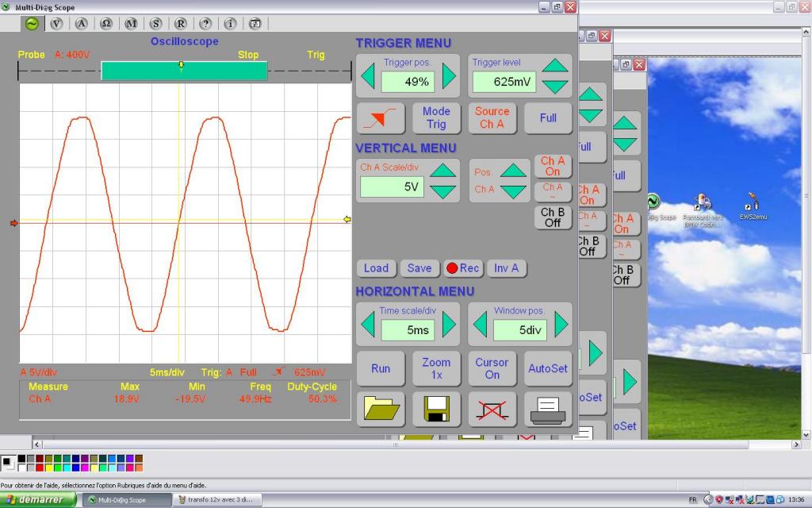Click the red crossed-out clear icon
The width and height of the screenshot is (812, 508).
click(492, 409)
